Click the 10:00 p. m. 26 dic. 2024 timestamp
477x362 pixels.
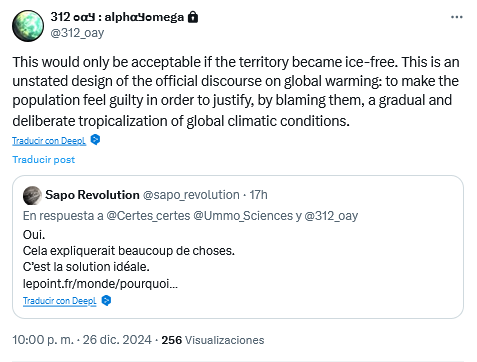[82, 340]
